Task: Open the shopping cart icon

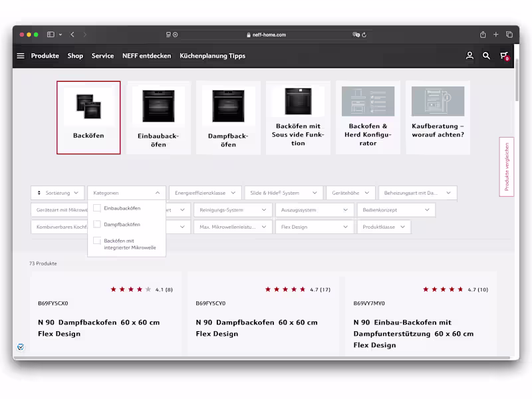Action: (x=504, y=56)
